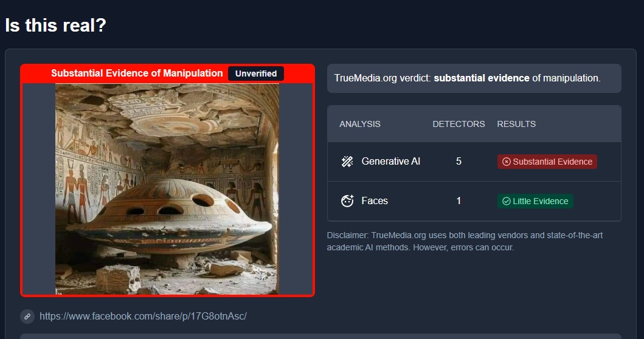Click the Generative AI magic wand icon
644x339 pixels.
[347, 162]
